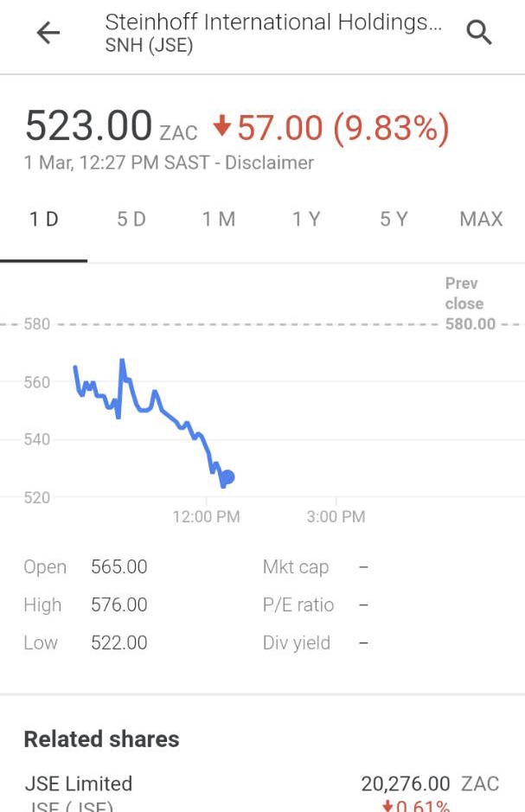
Task: Show the 1 Y chart range
Action: [x=306, y=219]
